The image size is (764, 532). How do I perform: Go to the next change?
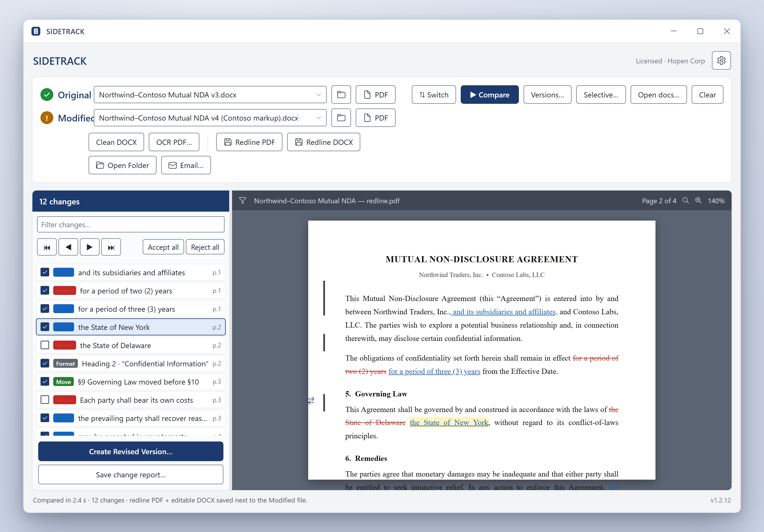[x=89, y=247]
